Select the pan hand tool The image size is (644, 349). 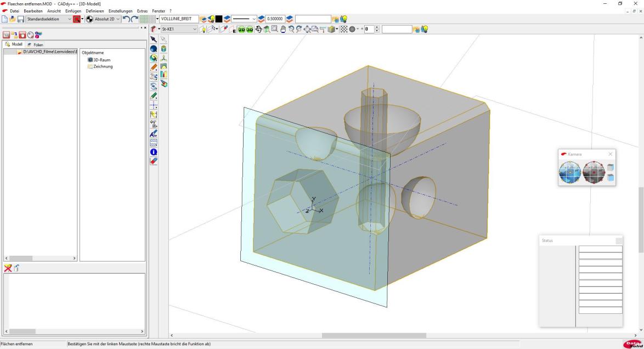point(283,29)
